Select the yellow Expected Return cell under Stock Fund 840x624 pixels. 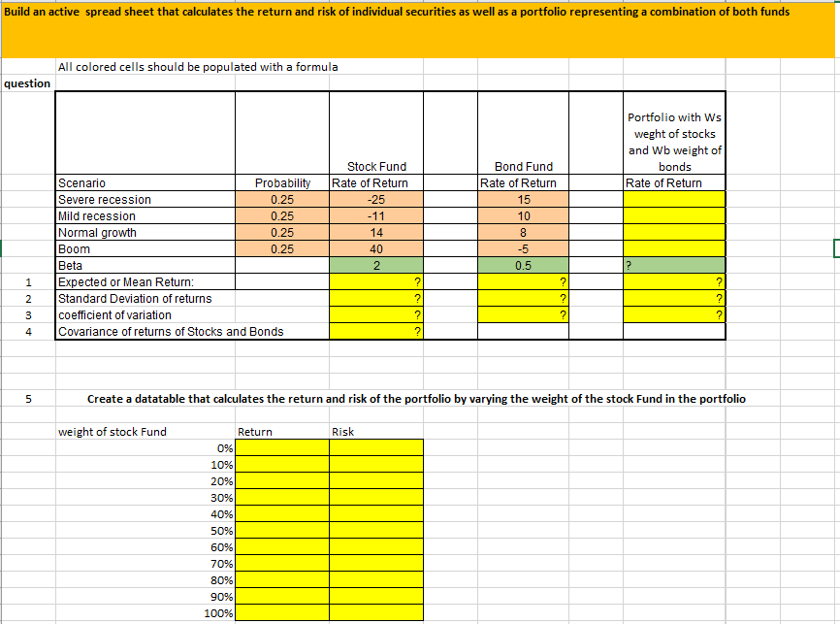[x=375, y=281]
